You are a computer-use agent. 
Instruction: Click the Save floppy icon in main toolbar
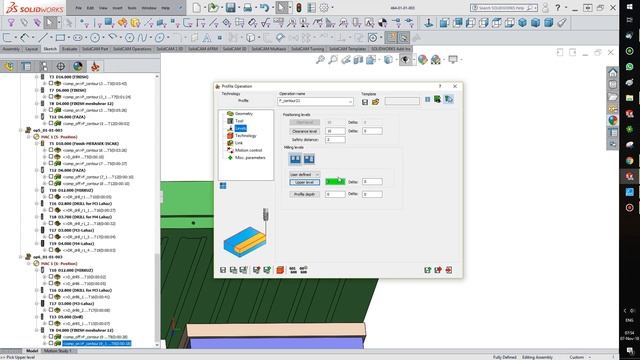coord(231,7)
